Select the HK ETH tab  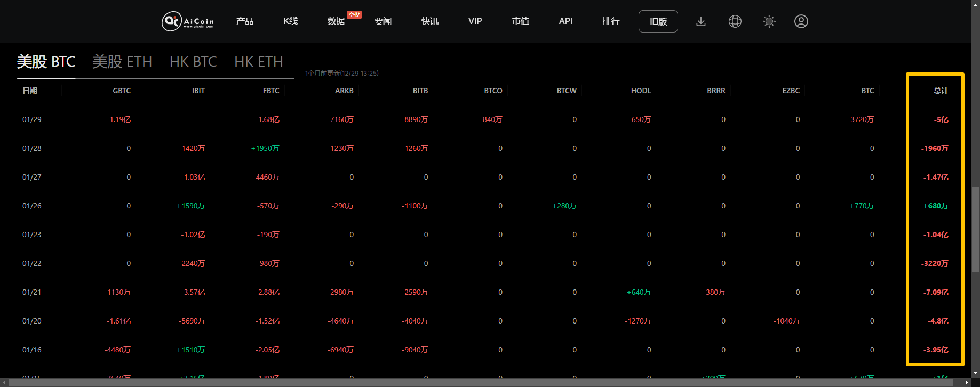(x=259, y=62)
